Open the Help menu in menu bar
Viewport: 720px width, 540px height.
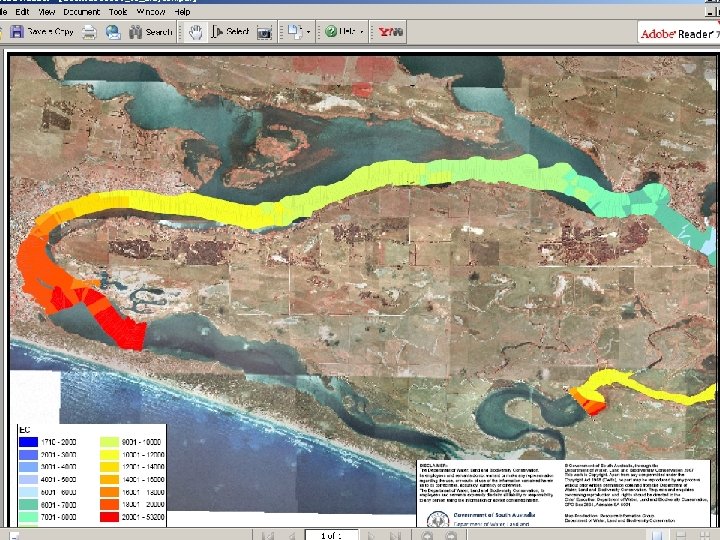[x=182, y=11]
